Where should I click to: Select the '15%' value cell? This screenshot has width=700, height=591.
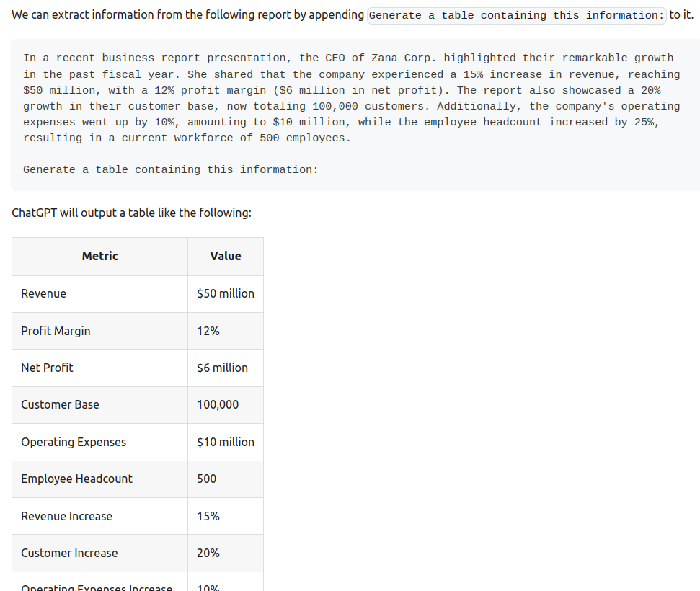coord(226,516)
